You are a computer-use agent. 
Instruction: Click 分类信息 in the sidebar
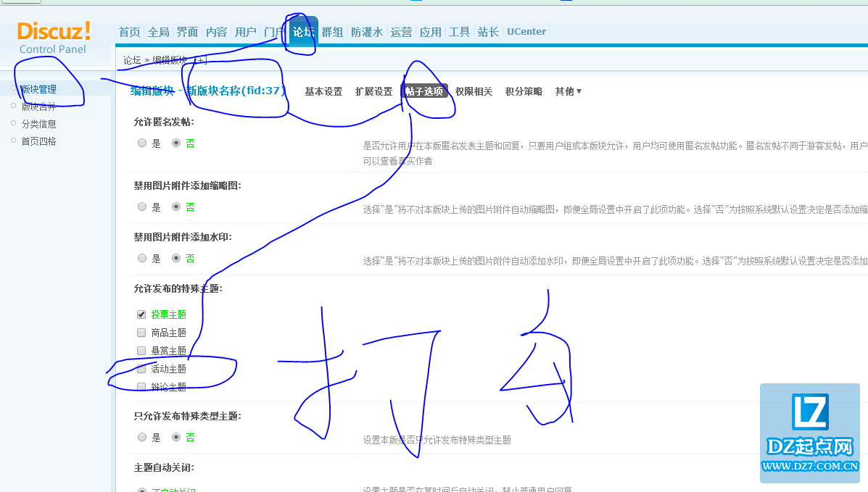point(38,124)
